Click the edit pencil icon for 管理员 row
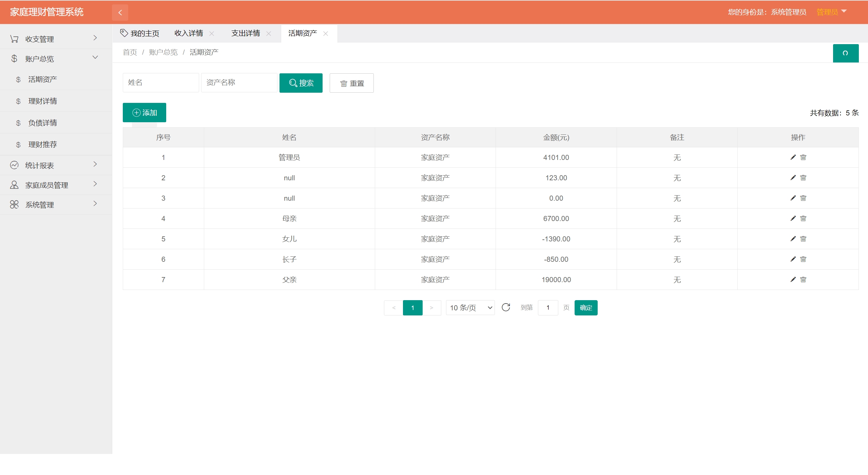The width and height of the screenshot is (868, 475). click(793, 157)
